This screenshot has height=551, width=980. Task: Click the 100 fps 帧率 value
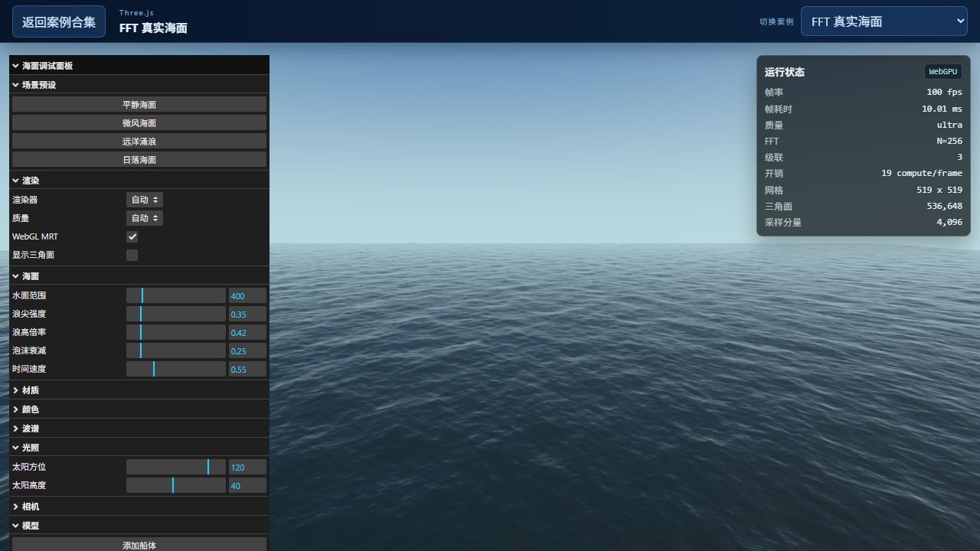[944, 93]
